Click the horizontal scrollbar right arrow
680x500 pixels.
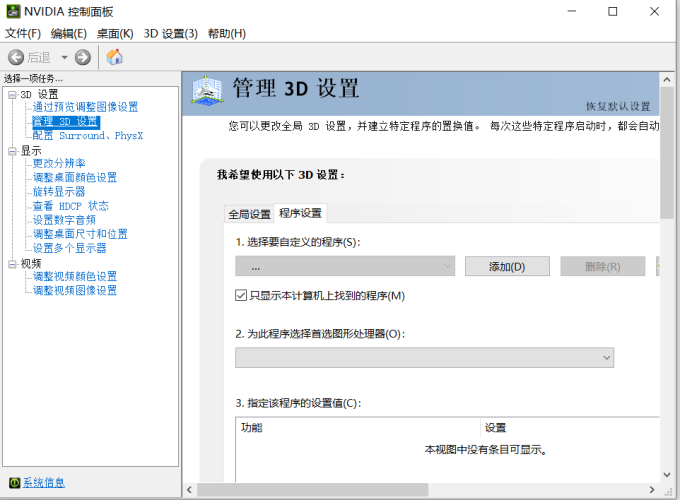[652, 490]
